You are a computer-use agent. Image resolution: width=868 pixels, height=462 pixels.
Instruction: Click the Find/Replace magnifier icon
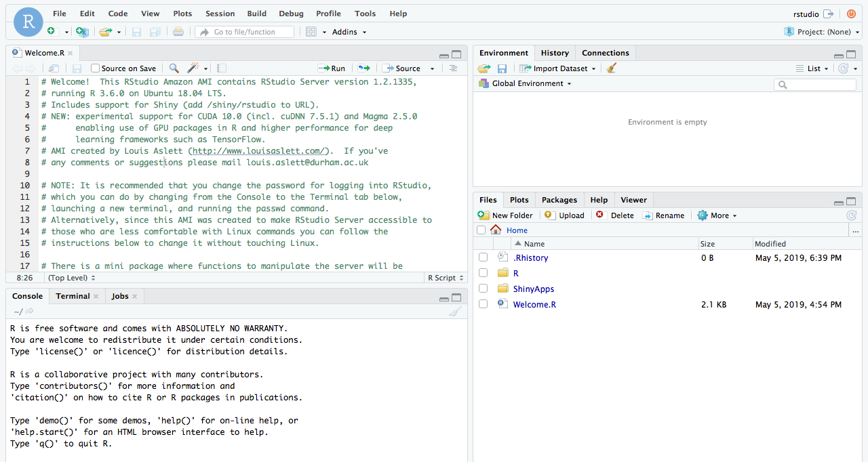pos(174,68)
